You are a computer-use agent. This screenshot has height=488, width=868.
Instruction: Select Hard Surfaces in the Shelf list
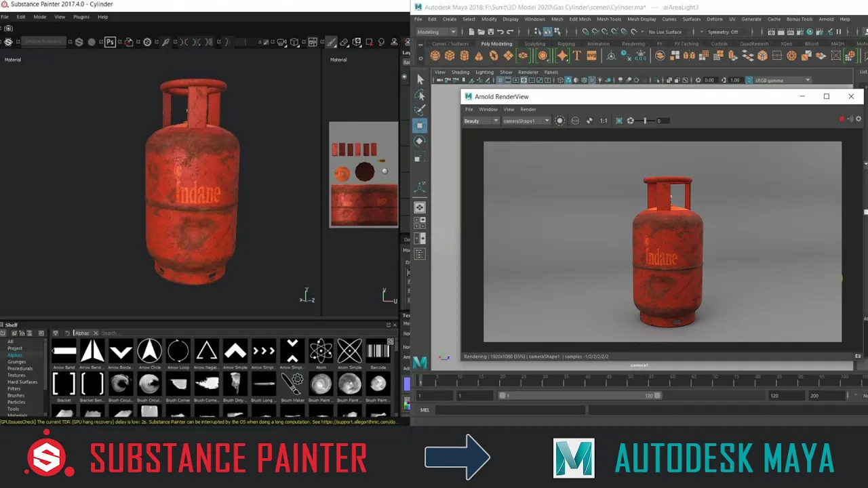22,382
